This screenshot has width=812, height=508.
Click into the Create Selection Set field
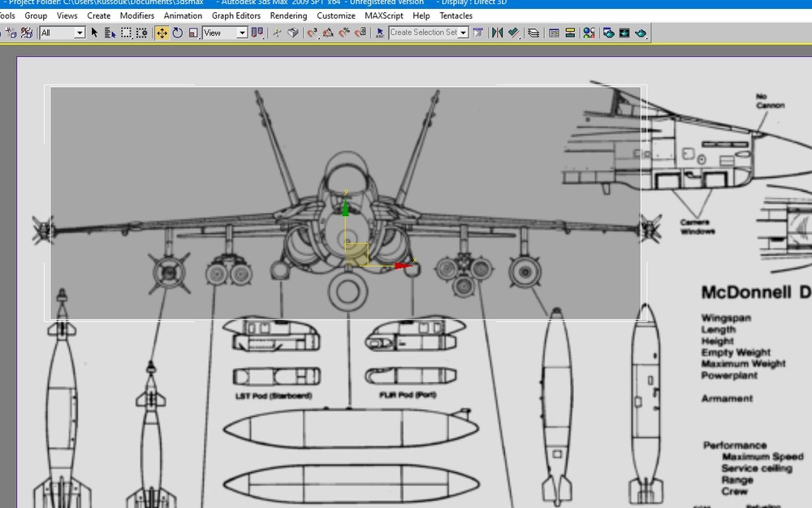point(424,33)
